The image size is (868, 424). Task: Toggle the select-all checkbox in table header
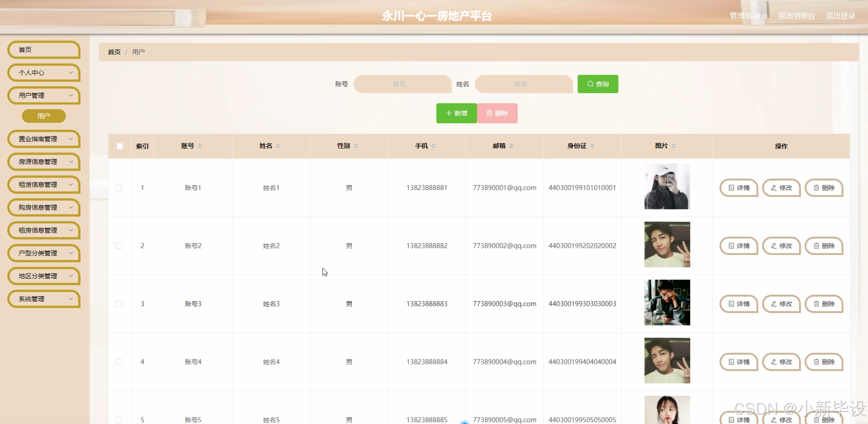coord(120,146)
